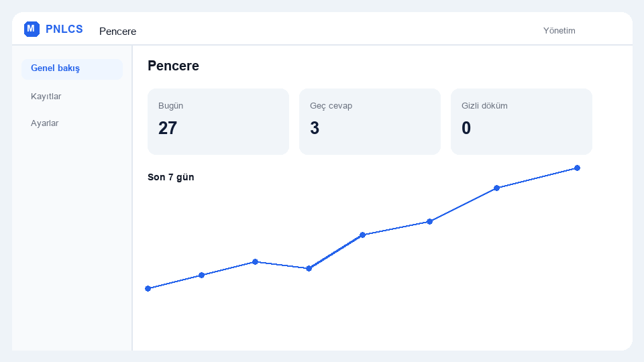Select Genel bakış in sidebar
This screenshot has height=362, width=644.
72,68
